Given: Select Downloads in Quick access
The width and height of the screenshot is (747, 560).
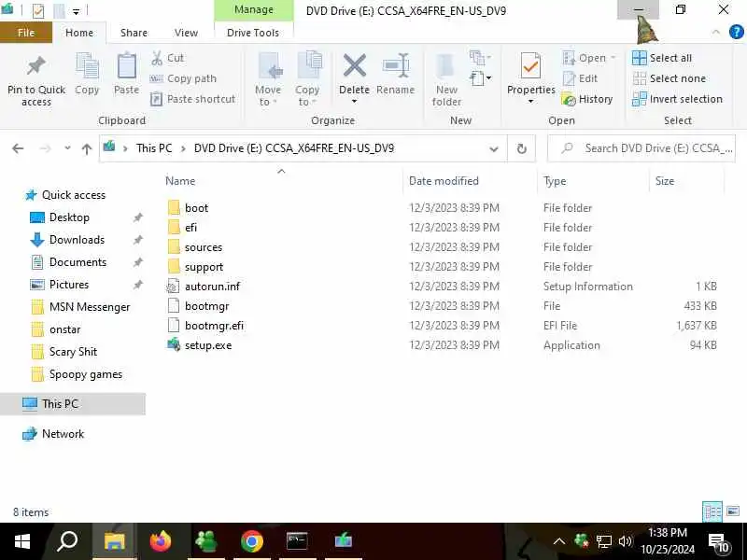Looking at the screenshot, I should 77,240.
